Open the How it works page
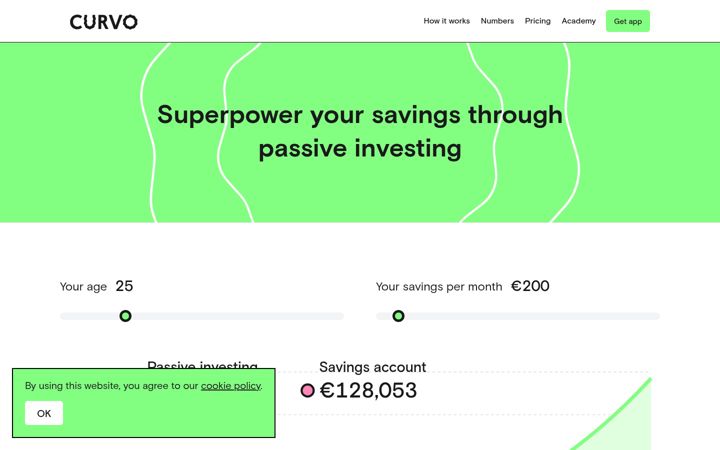This screenshot has height=450, width=720. (446, 21)
